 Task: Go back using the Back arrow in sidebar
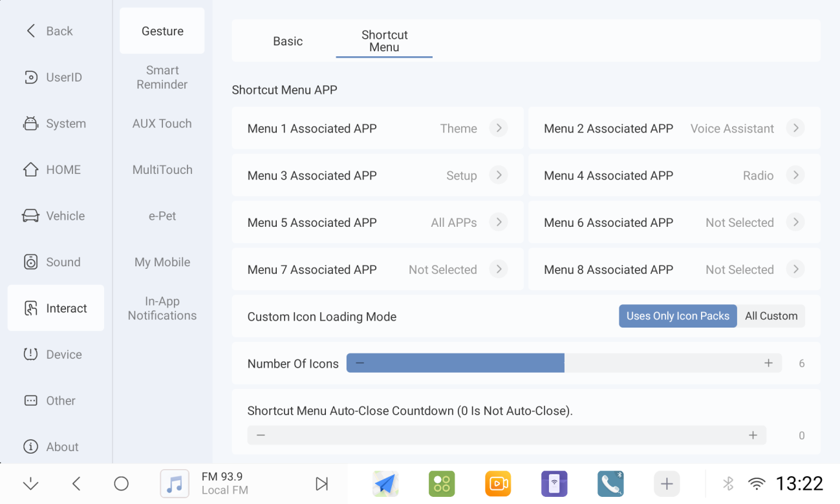[x=30, y=31]
